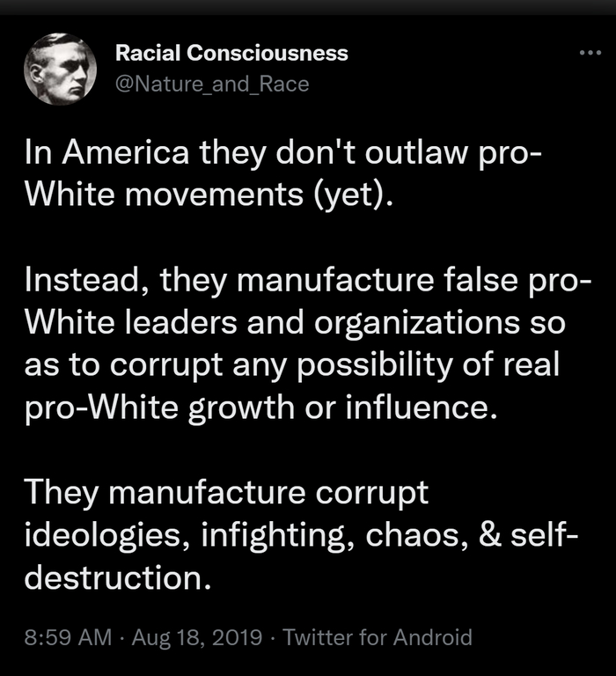Click the profile avatar photo

[x=60, y=69]
